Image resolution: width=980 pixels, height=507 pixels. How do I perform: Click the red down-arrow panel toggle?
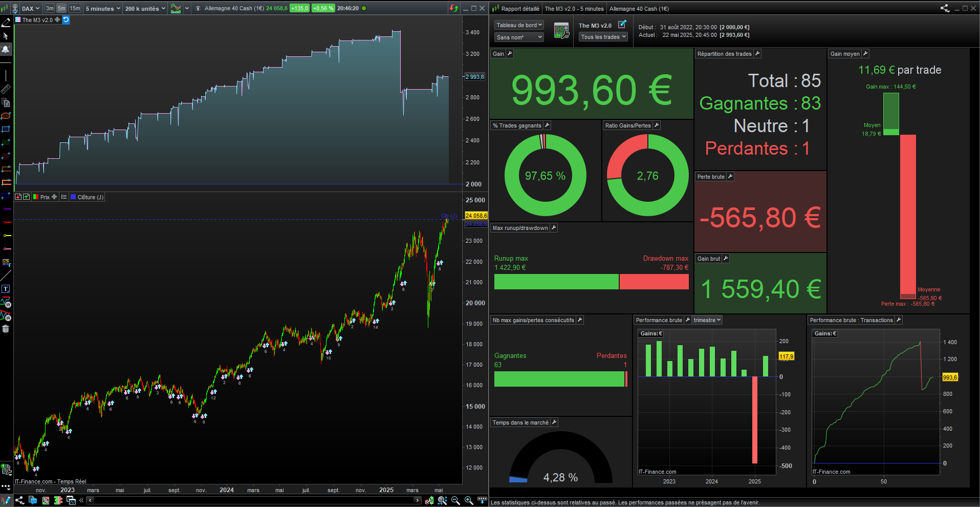pos(18,197)
